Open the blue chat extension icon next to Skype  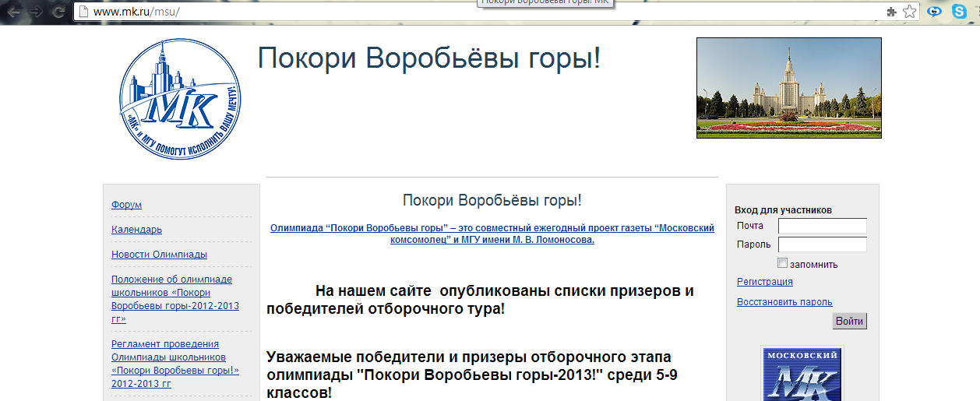pos(934,12)
